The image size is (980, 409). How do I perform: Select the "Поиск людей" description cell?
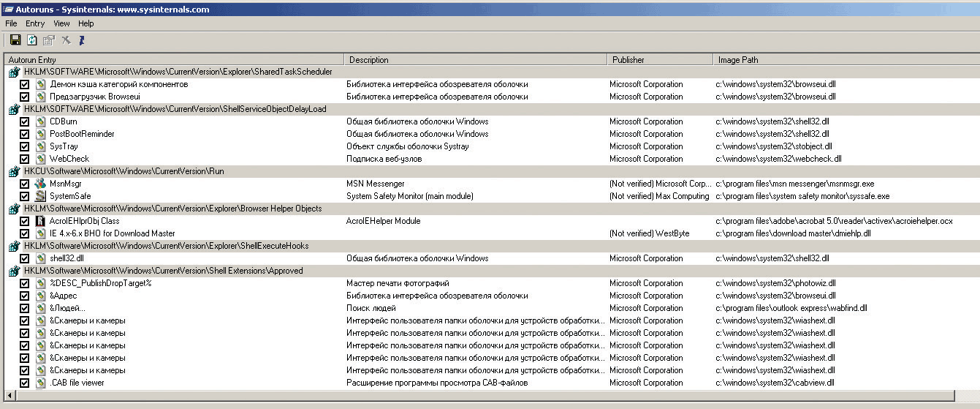371,308
